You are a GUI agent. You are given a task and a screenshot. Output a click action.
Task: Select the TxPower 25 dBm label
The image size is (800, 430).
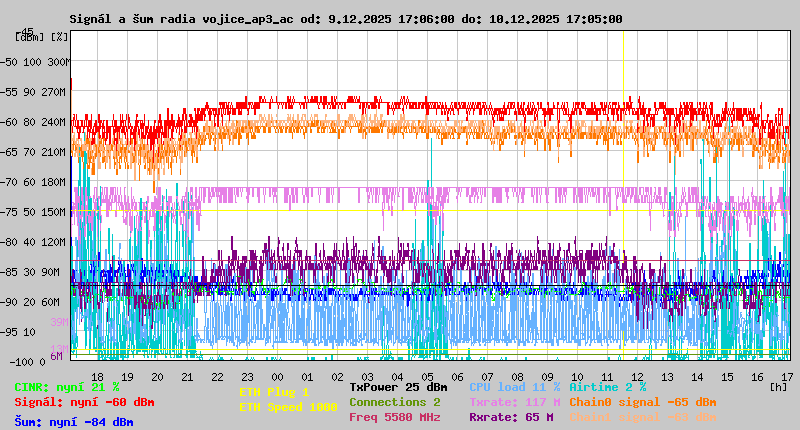[398, 387]
